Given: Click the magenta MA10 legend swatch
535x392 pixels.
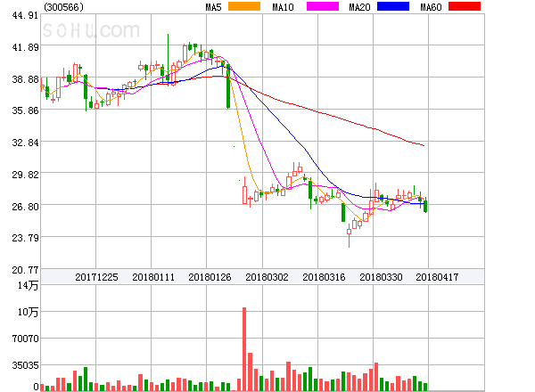Looking at the screenshot, I should coord(323,6).
